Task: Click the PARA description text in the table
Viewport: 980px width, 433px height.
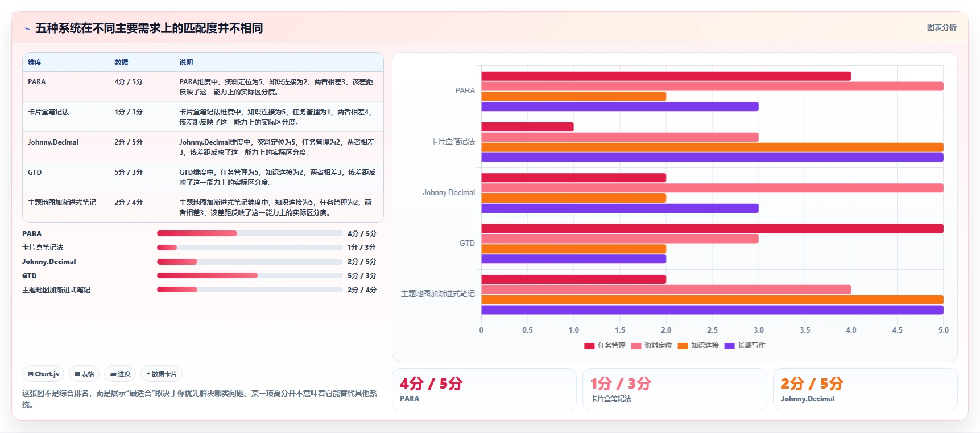Action: click(276, 87)
